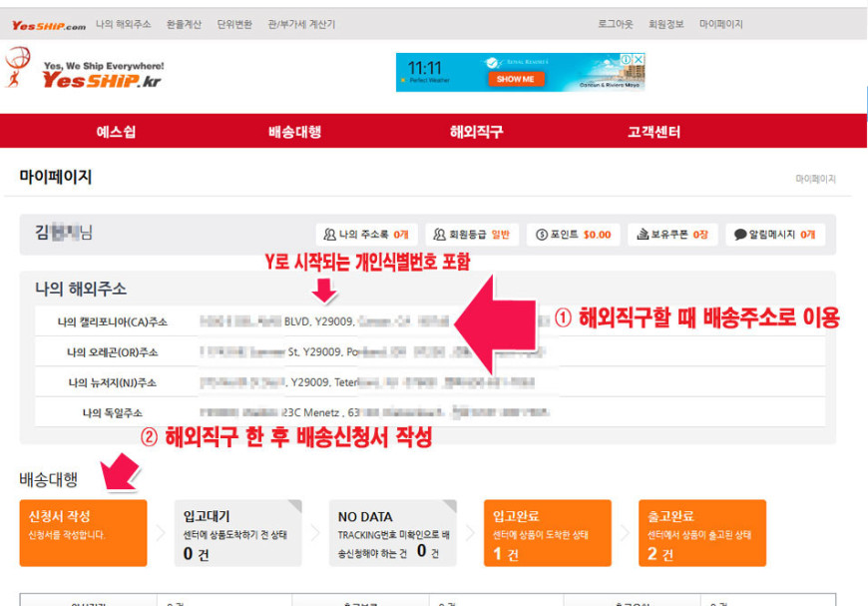Go to 마이페이지 in top bar
This screenshot has width=868, height=606.
(720, 24)
